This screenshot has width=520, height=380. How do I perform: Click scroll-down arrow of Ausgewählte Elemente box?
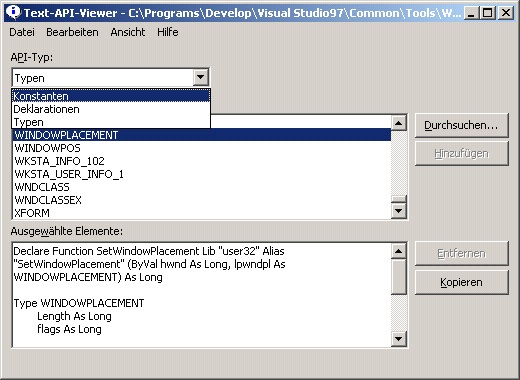[399, 339]
